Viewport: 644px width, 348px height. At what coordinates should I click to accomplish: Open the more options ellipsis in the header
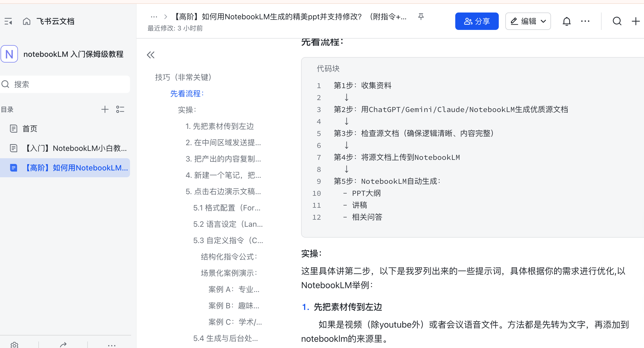[585, 21]
